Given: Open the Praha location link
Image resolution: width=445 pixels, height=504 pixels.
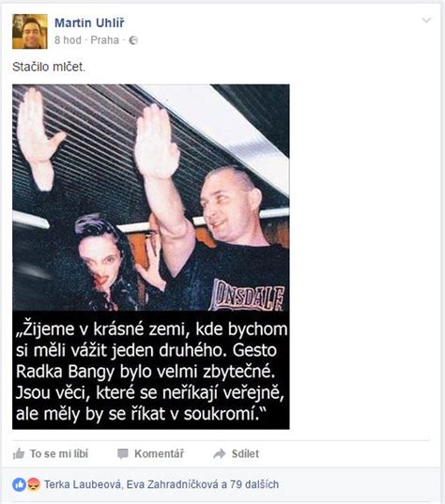Looking at the screenshot, I should point(104,40).
